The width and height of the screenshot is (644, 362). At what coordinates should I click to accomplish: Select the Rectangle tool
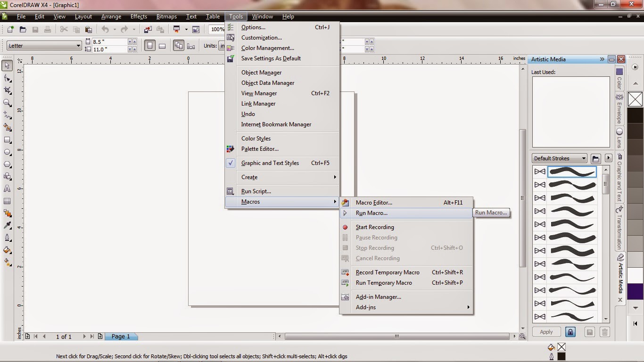[x=7, y=140]
